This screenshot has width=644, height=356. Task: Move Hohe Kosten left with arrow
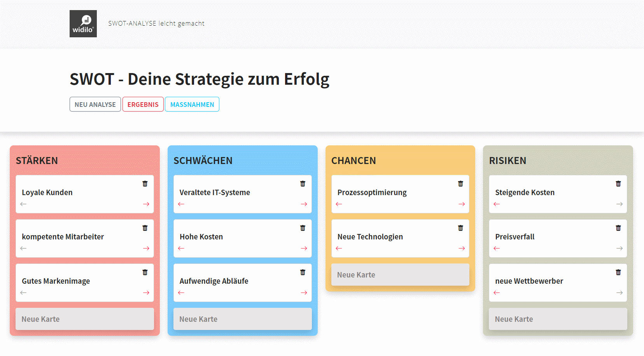tap(181, 248)
